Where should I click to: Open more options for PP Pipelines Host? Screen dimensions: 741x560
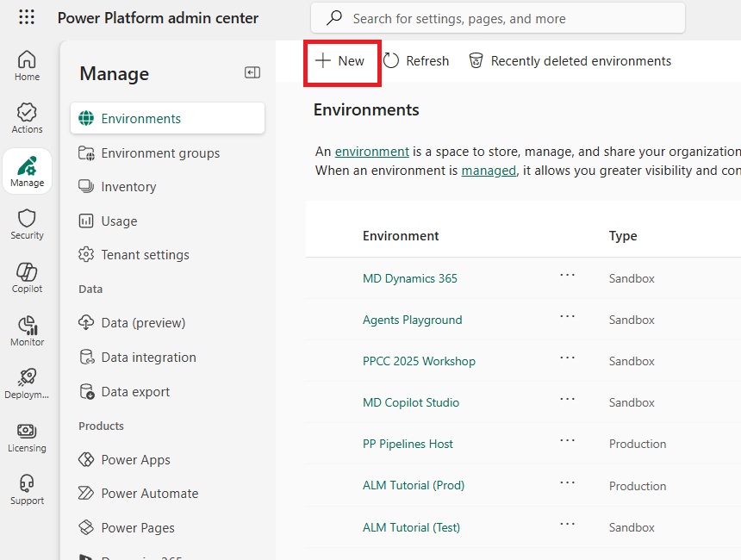[567, 440]
